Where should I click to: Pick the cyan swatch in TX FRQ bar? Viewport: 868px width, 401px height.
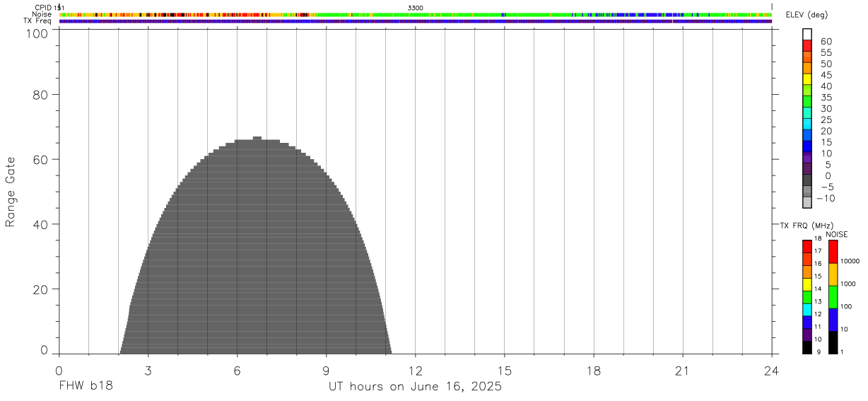point(807,310)
